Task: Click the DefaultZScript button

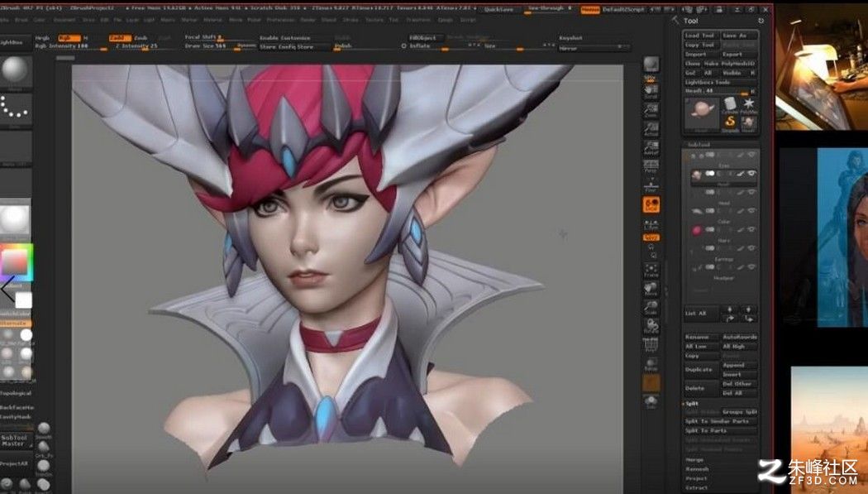Action: click(624, 9)
